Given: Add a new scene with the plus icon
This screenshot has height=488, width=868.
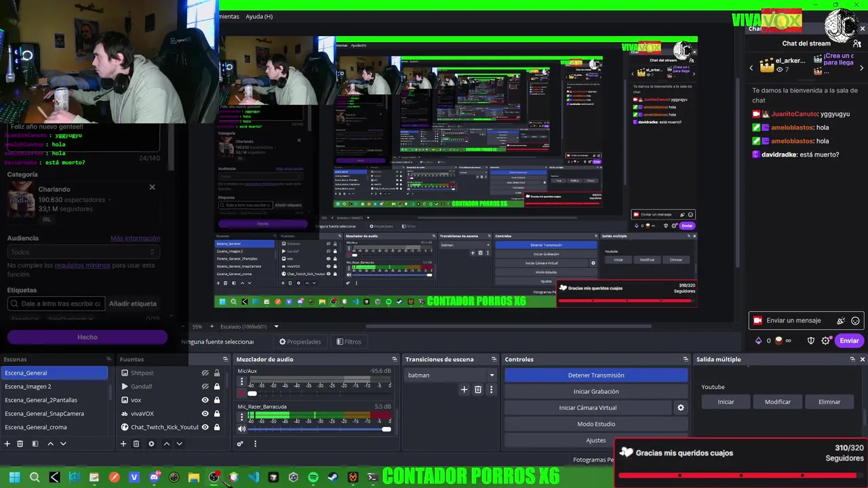Looking at the screenshot, I should (x=7, y=444).
